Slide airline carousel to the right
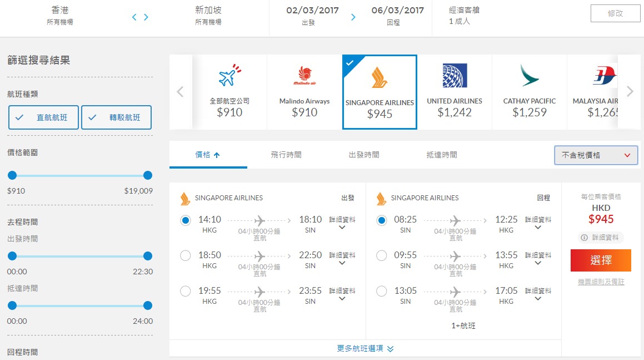Viewport: 644px width, 360px height. 630,91
